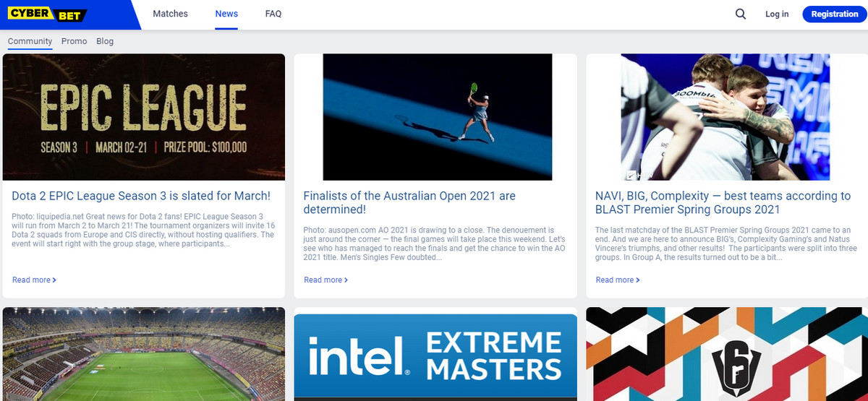The image size is (868, 401).
Task: Read more about Australian Open finalists
Action: point(325,280)
